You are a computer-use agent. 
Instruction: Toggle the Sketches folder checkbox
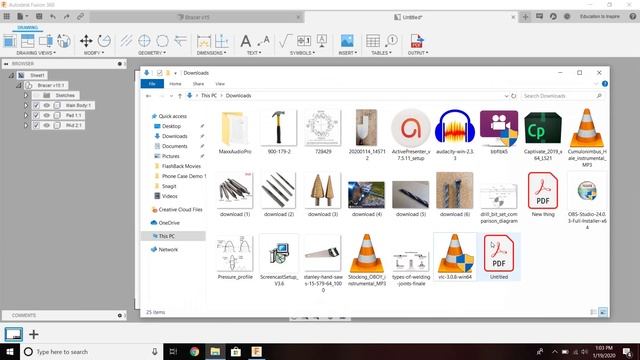coord(36,95)
